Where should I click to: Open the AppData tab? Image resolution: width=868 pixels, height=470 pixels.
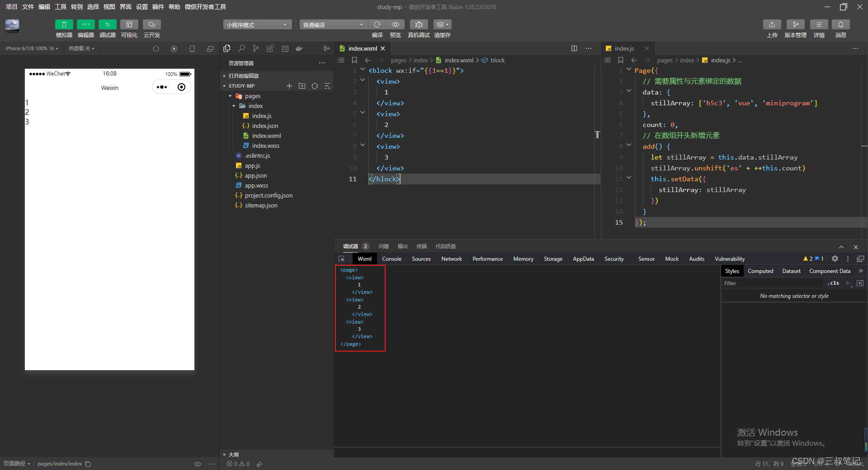coord(583,259)
